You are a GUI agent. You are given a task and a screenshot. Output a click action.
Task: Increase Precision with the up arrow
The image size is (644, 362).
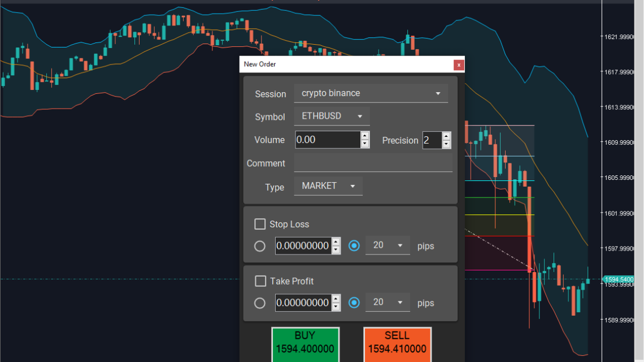(446, 136)
